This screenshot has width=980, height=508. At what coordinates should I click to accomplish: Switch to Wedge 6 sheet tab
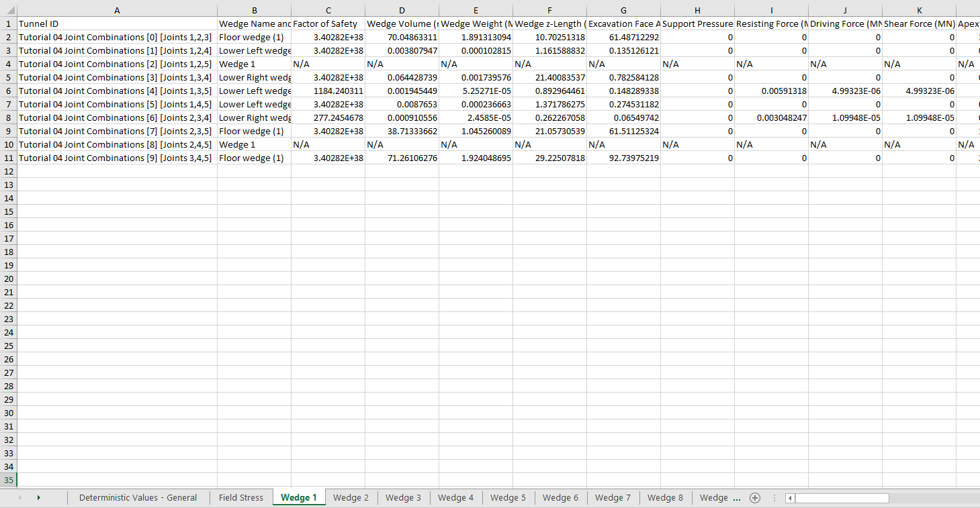pos(560,498)
